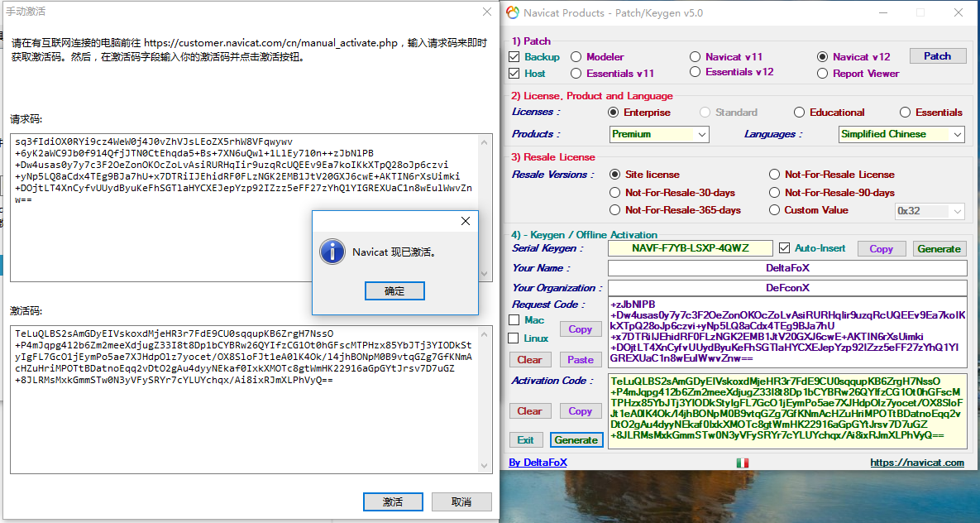The image size is (980, 523).
Task: Close the 手动激活 window
Action: [x=487, y=12]
